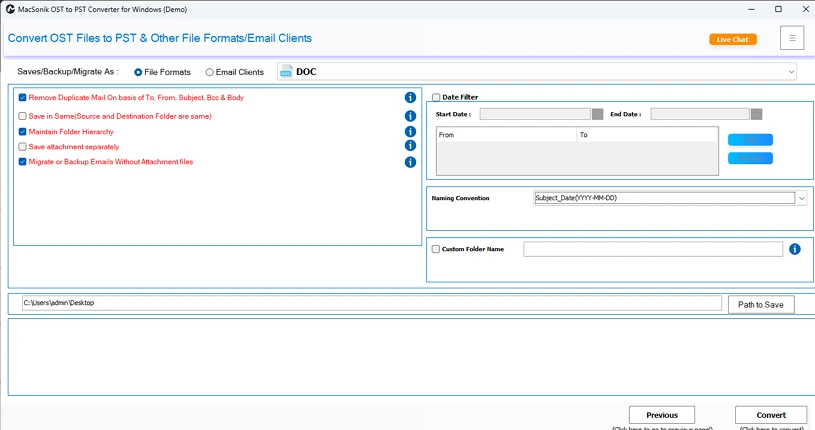The width and height of the screenshot is (815, 430).
Task: Click info icon beside Save in Same option
Action: (410, 116)
